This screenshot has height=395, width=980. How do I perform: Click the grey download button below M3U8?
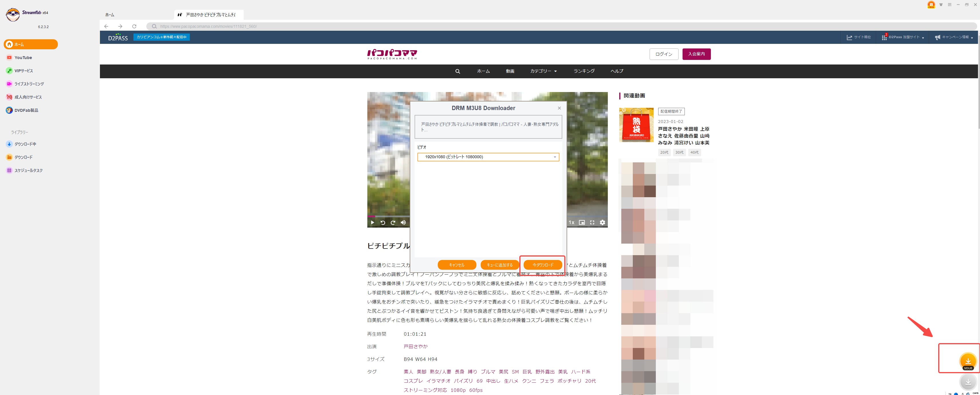click(x=968, y=382)
